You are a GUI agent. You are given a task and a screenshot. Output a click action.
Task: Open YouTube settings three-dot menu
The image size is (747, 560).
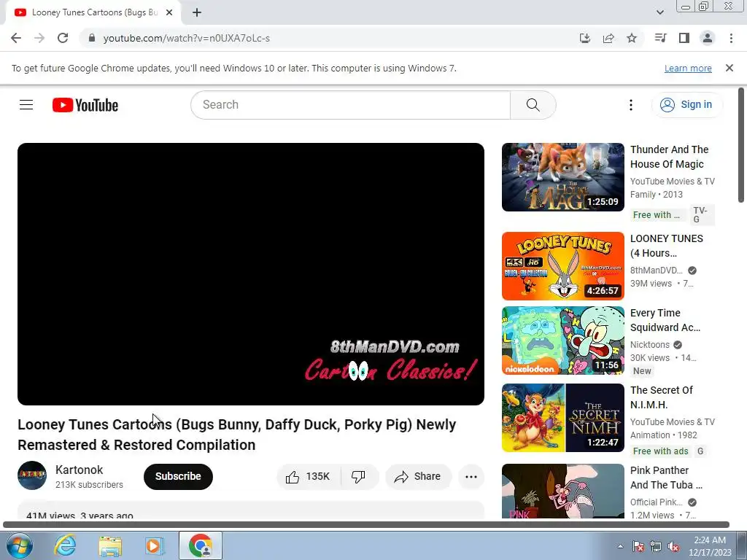coord(631,105)
